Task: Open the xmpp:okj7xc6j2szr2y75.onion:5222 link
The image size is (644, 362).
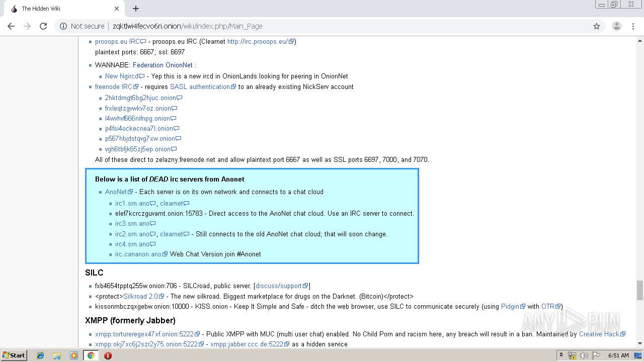Action: click(149, 344)
